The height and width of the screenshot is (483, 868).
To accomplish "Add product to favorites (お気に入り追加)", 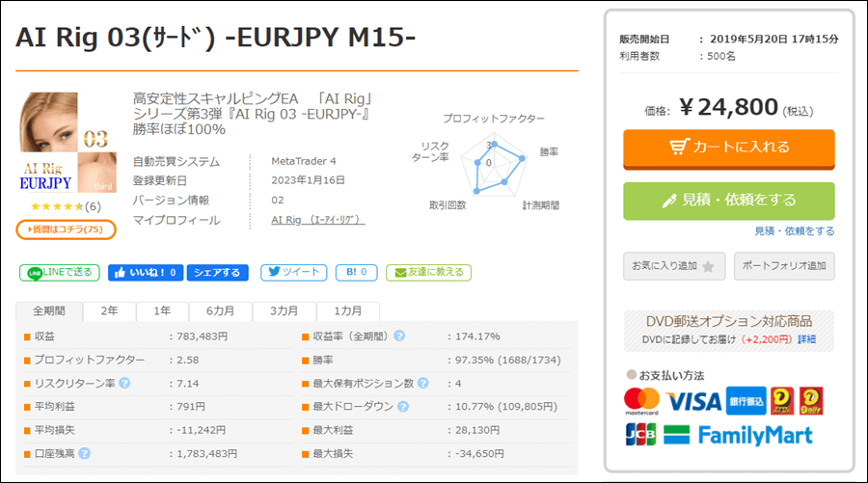I will coord(674,266).
